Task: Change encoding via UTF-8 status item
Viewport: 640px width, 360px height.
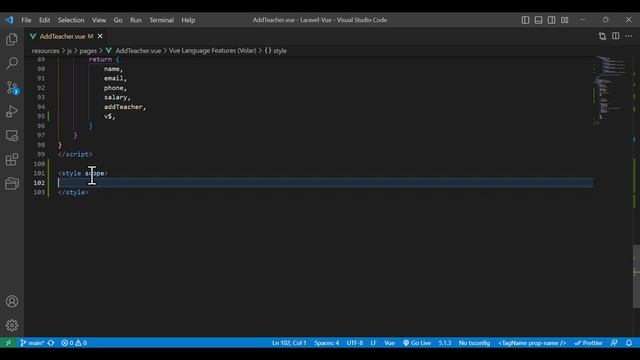Action: pos(355,343)
